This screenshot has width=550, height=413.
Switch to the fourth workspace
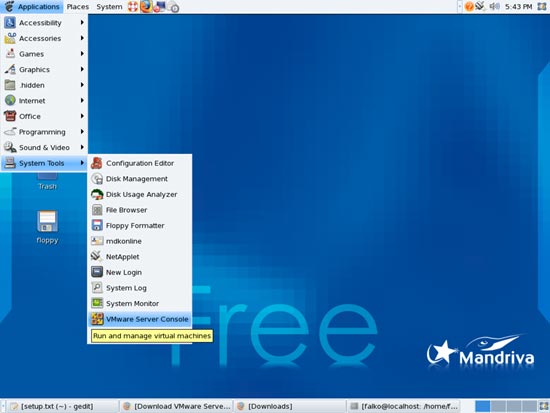click(529, 406)
